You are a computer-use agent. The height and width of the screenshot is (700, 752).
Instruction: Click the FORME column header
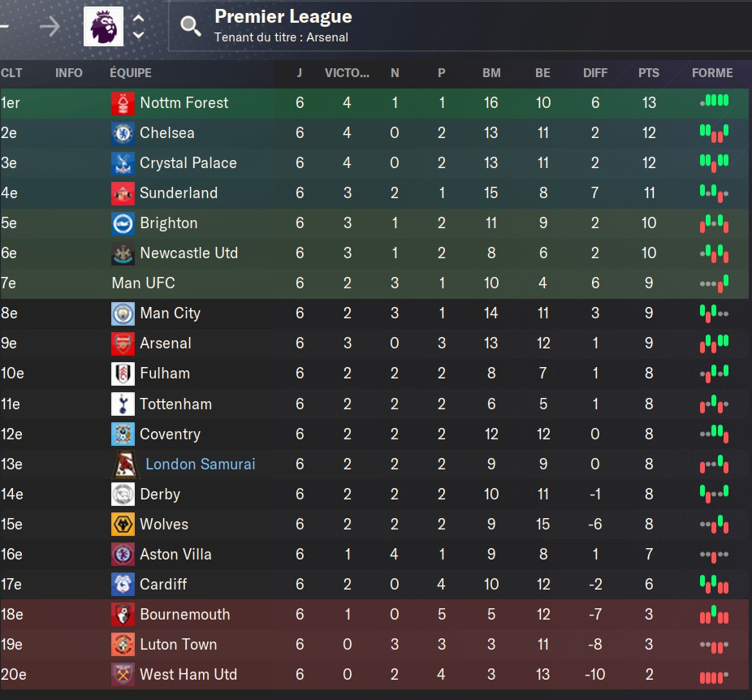pyautogui.click(x=712, y=73)
